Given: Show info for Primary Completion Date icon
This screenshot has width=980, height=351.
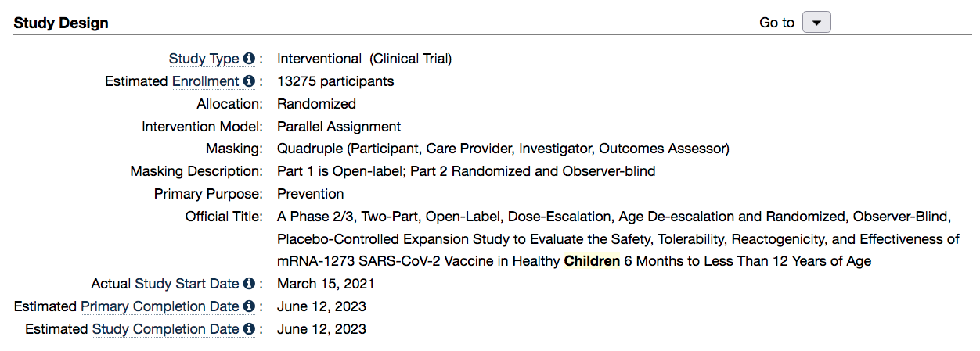Looking at the screenshot, I should (x=249, y=306).
